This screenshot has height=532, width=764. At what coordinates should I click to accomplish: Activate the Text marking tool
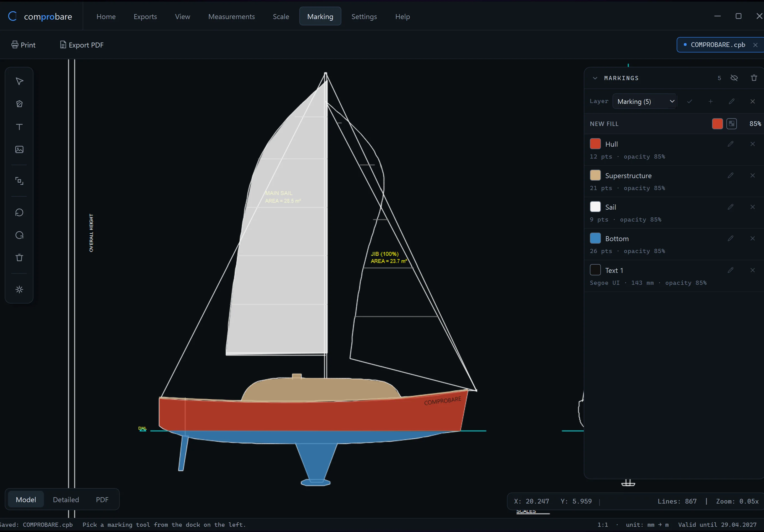pyautogui.click(x=19, y=127)
